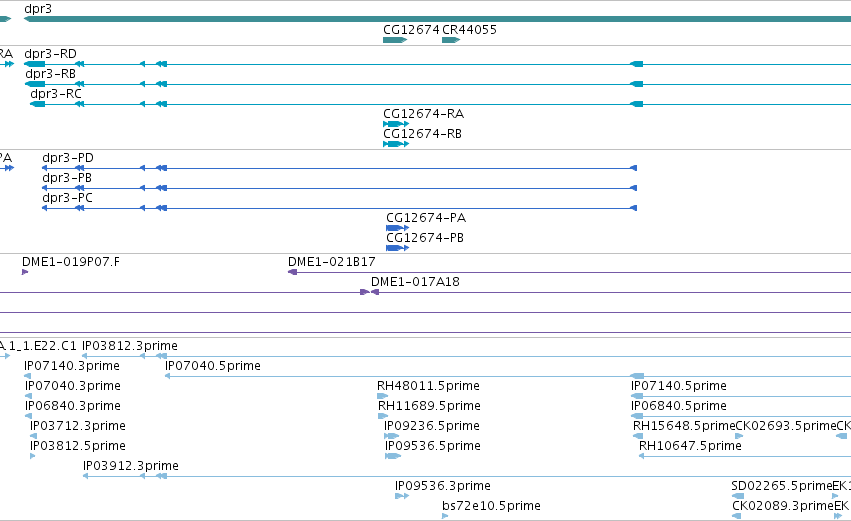
Task: Select transcript dpr3-RD label
Action: [x=50, y=54]
